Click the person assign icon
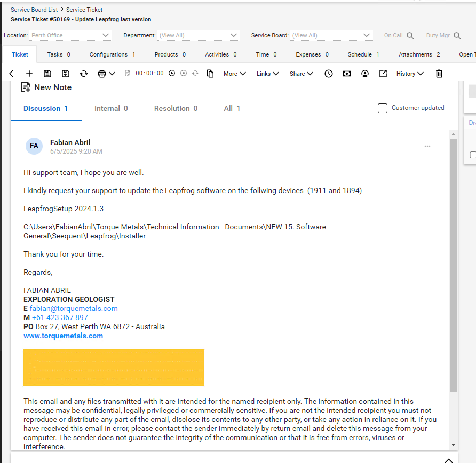Screen dimensions: 476x463 365,74
